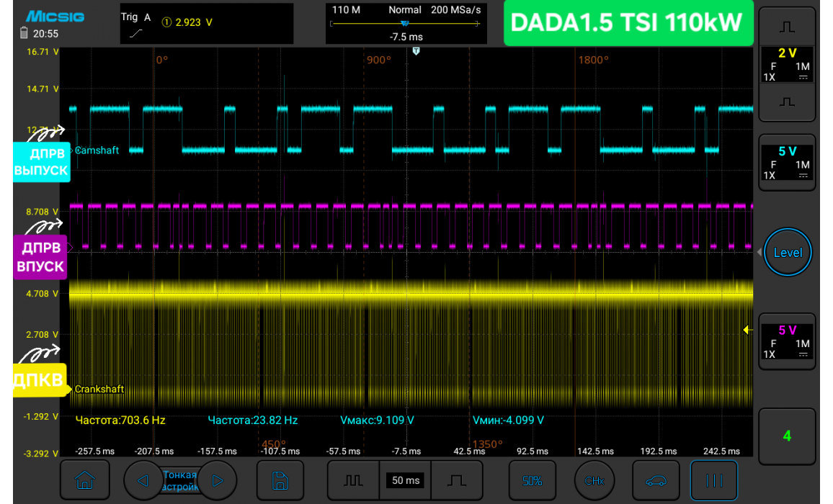Image resolution: width=833 pixels, height=504 pixels.
Task: Compress timebase with multi-pulse icon
Action: 352,480
